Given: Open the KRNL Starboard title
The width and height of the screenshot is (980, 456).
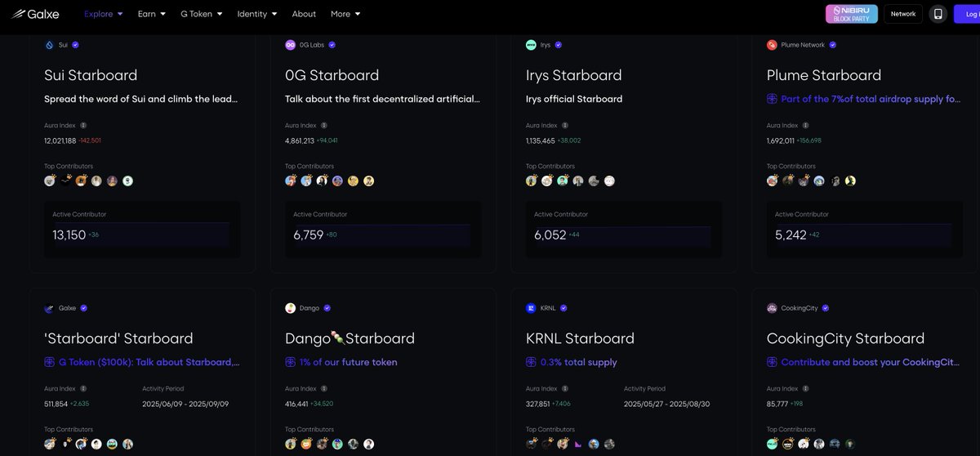Looking at the screenshot, I should [x=580, y=338].
